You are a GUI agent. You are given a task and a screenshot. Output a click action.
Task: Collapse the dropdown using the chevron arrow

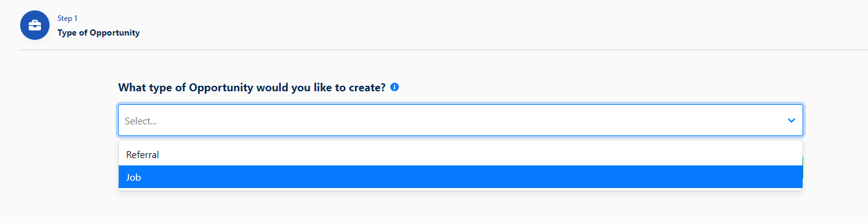point(792,121)
